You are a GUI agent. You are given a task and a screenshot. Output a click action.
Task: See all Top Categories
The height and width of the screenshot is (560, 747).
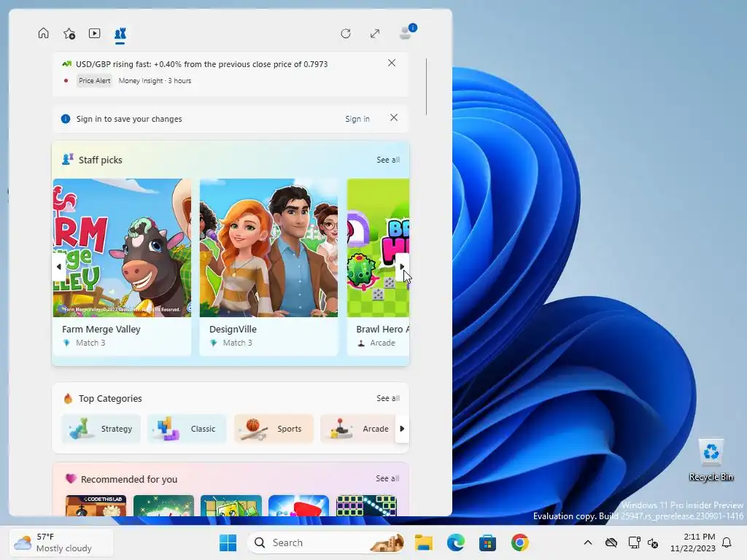pyautogui.click(x=388, y=398)
